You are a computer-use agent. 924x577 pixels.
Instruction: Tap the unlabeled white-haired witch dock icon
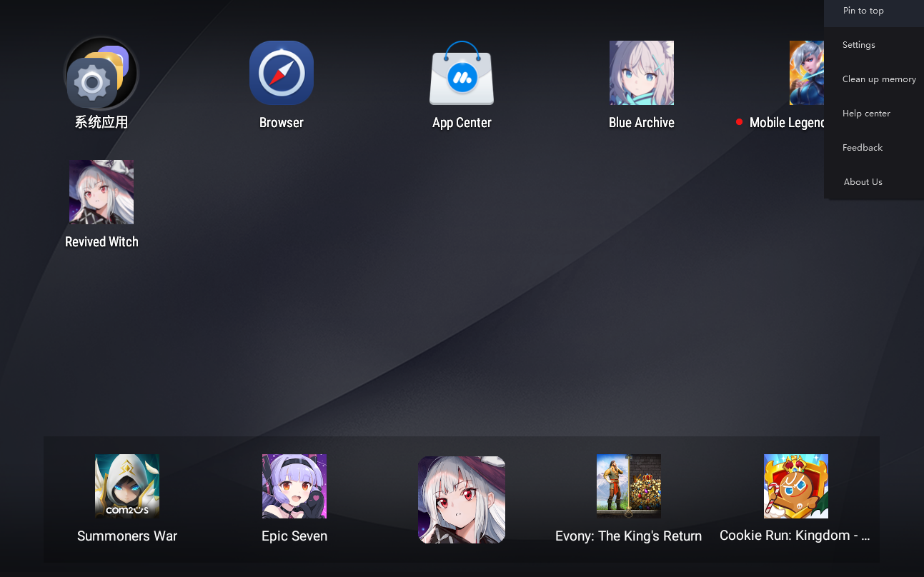pos(462,500)
